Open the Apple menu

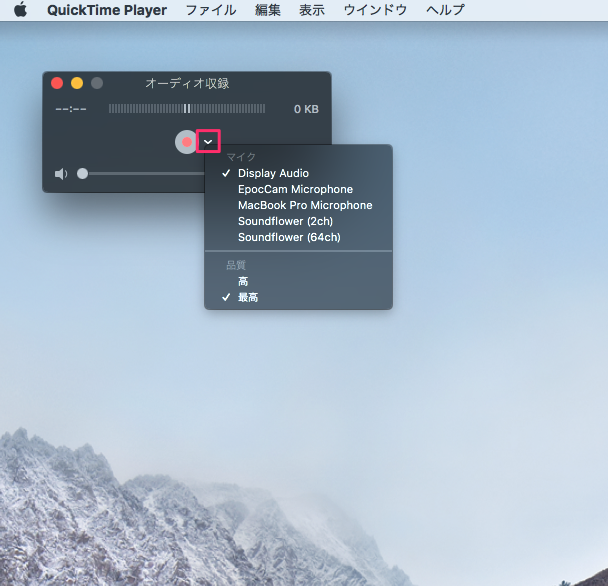pos(21,9)
